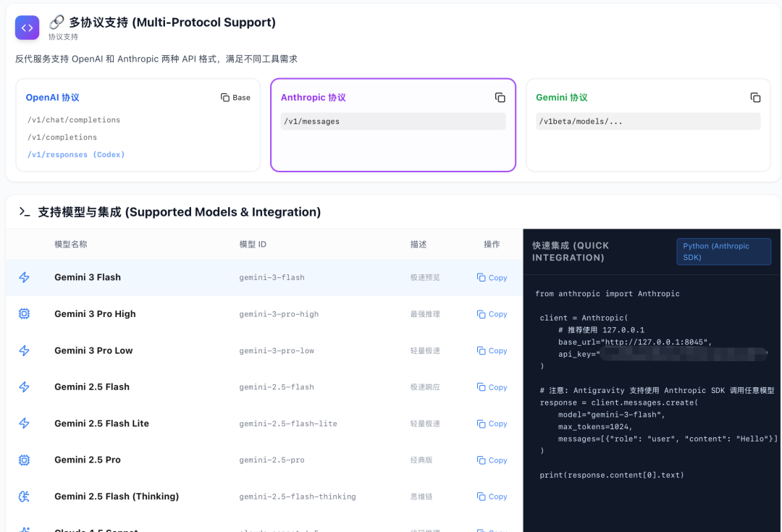Viewport: 782px width, 532px height.
Task: Click chip icon for Gemini 2.5 Pro
Action: pos(24,460)
